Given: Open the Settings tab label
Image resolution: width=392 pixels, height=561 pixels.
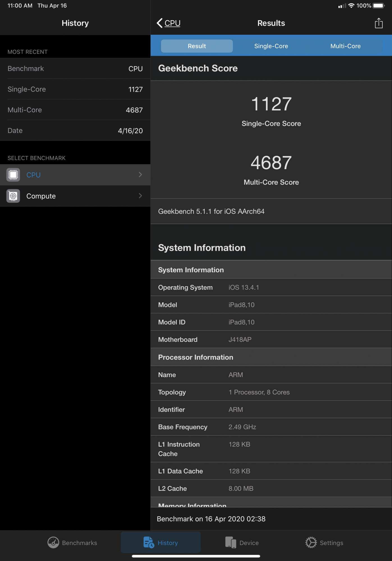Looking at the screenshot, I should (x=331, y=543).
